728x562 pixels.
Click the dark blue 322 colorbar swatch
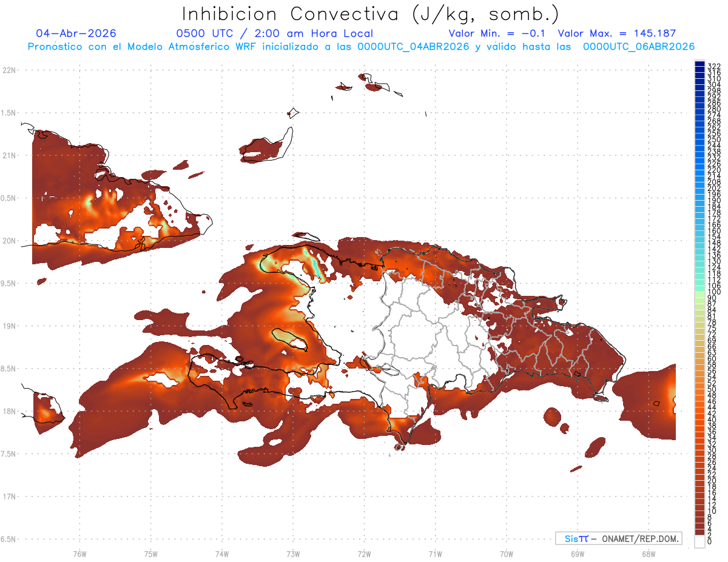click(x=699, y=65)
